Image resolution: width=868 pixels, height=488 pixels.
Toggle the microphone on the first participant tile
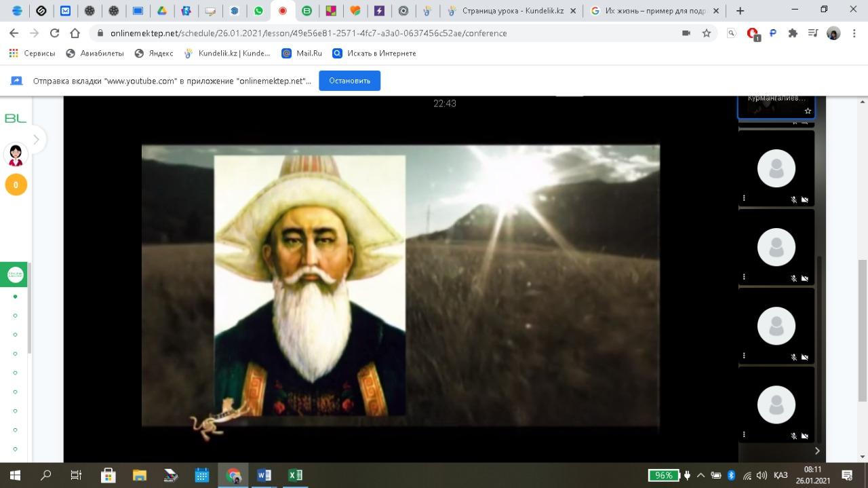pos(793,200)
